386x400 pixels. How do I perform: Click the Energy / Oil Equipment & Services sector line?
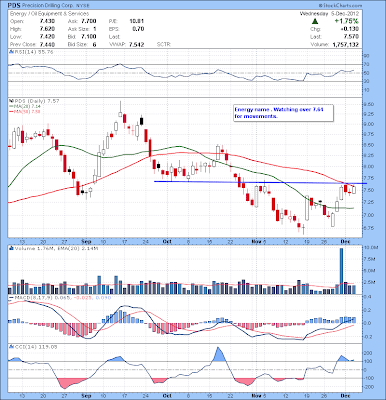tap(49, 14)
